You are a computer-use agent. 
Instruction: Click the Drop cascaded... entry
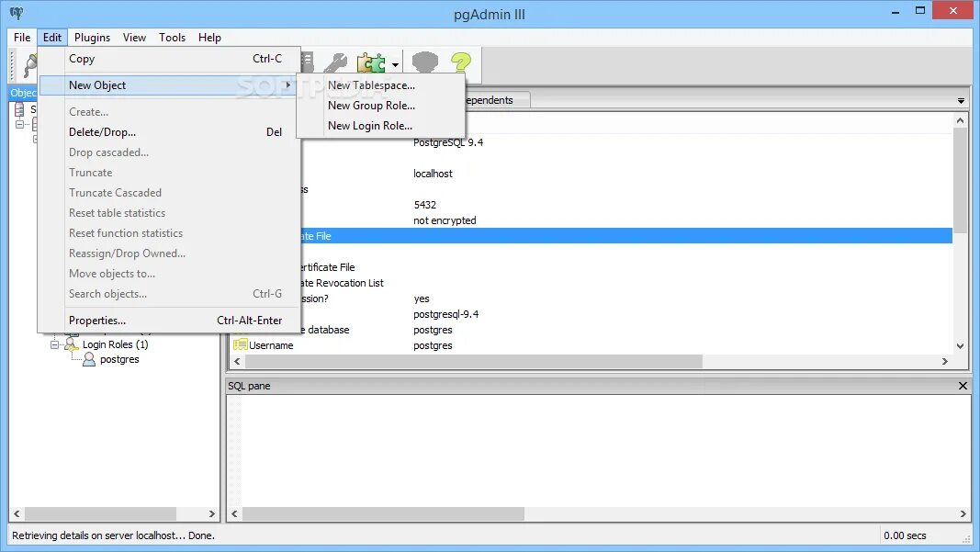point(170,152)
